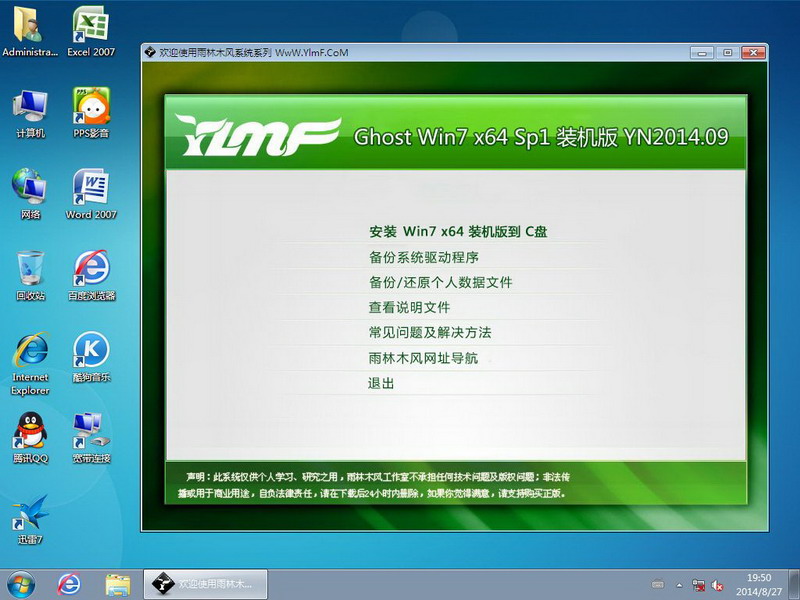Click the keyboard icon in system tray
This screenshot has height=600, width=800.
[658, 585]
